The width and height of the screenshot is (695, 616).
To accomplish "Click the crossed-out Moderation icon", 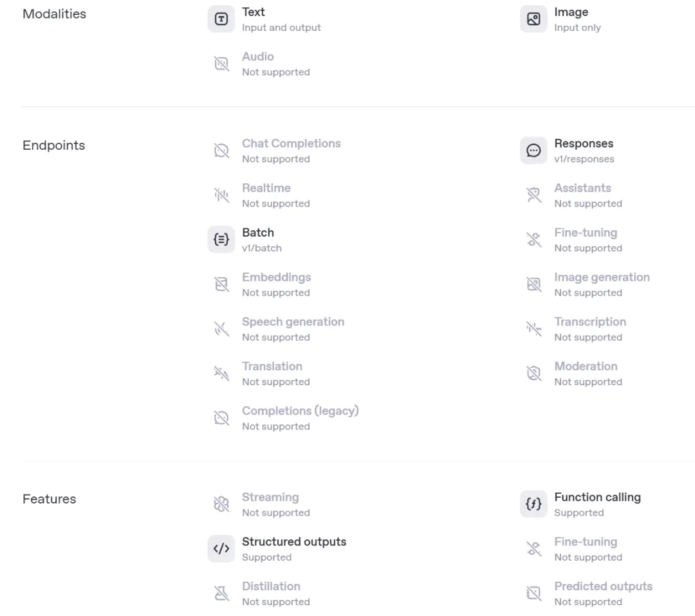I will click(x=533, y=374).
